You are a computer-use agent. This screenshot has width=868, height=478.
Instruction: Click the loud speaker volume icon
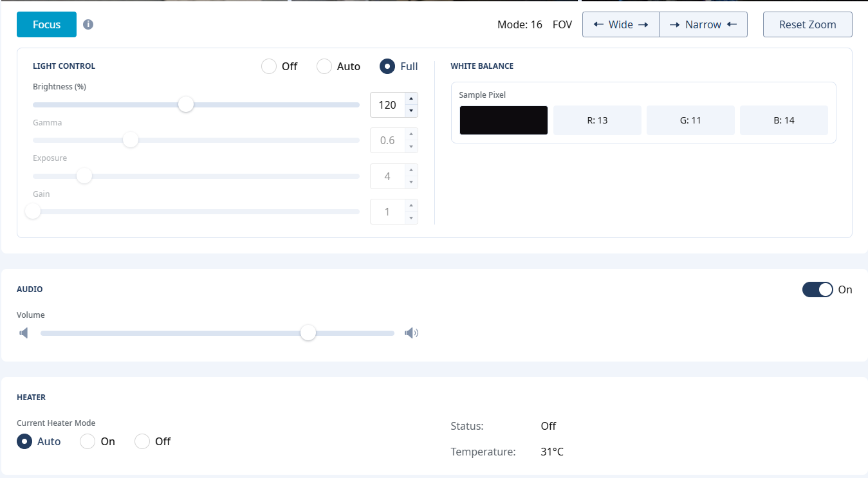[411, 333]
